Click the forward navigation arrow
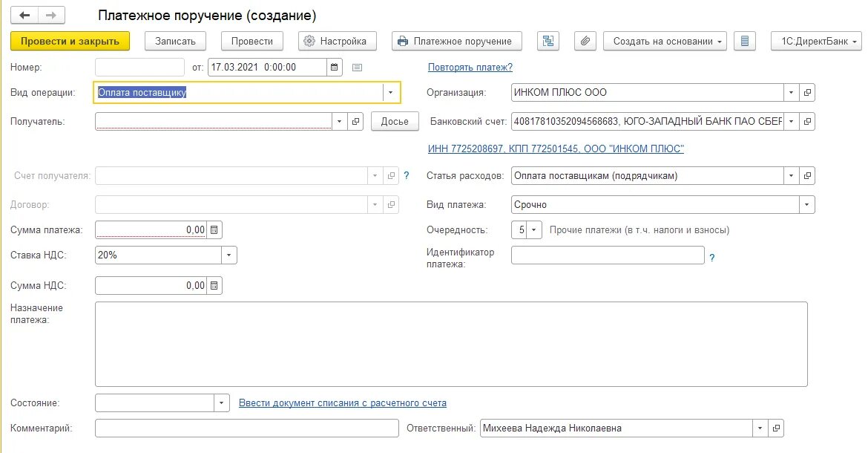 pyautogui.click(x=50, y=15)
